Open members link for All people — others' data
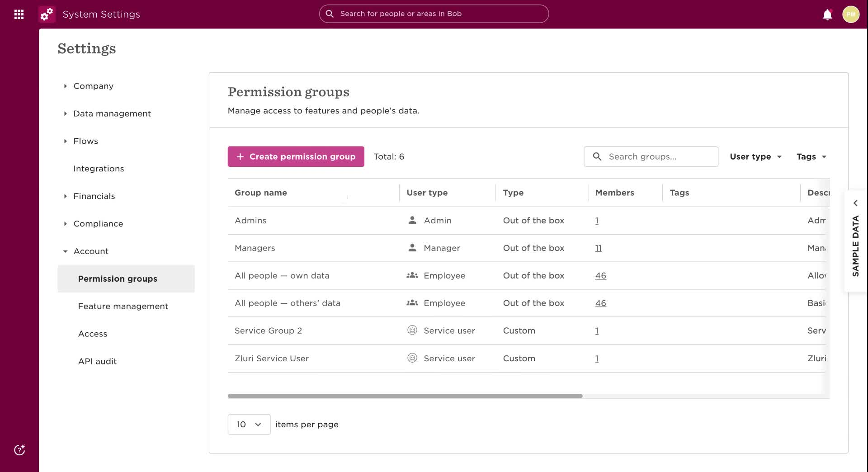Screen dimensions: 868x472 click(x=600, y=303)
